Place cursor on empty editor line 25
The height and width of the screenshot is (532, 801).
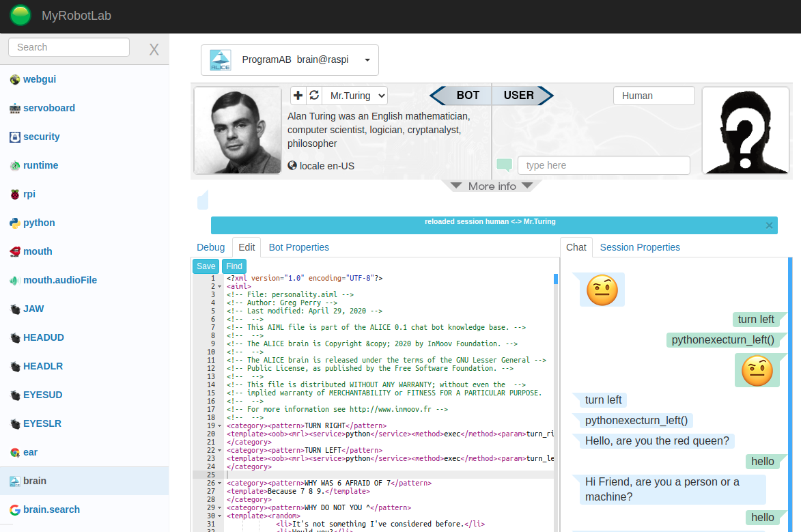coord(389,475)
